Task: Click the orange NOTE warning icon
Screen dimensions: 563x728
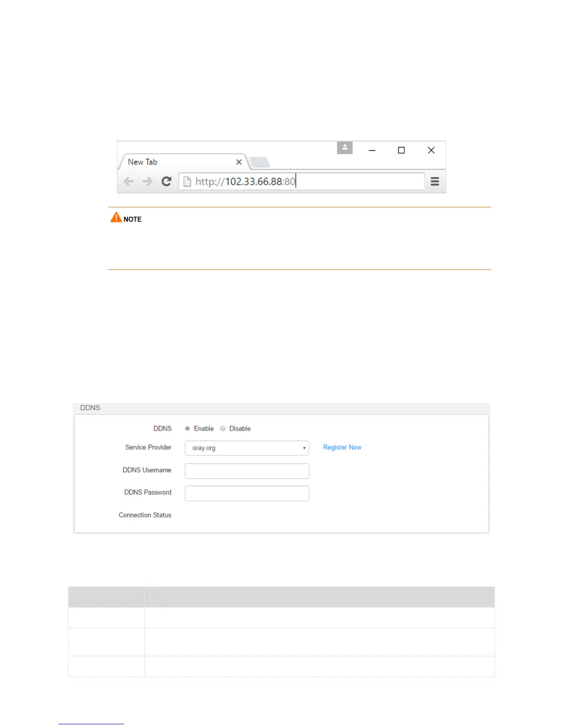Action: (x=116, y=217)
